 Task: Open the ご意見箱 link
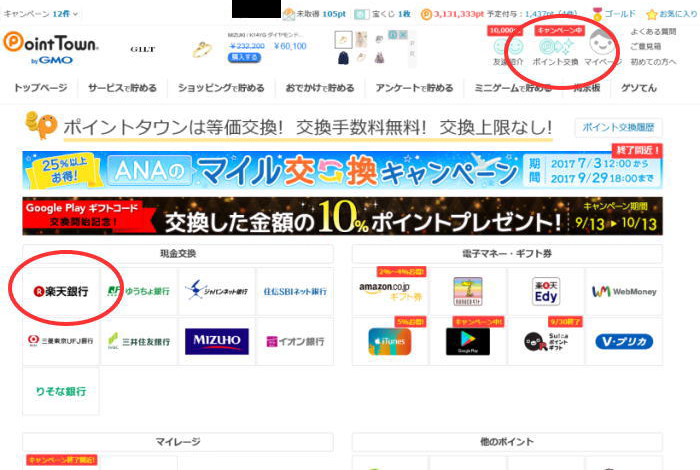pos(646,46)
